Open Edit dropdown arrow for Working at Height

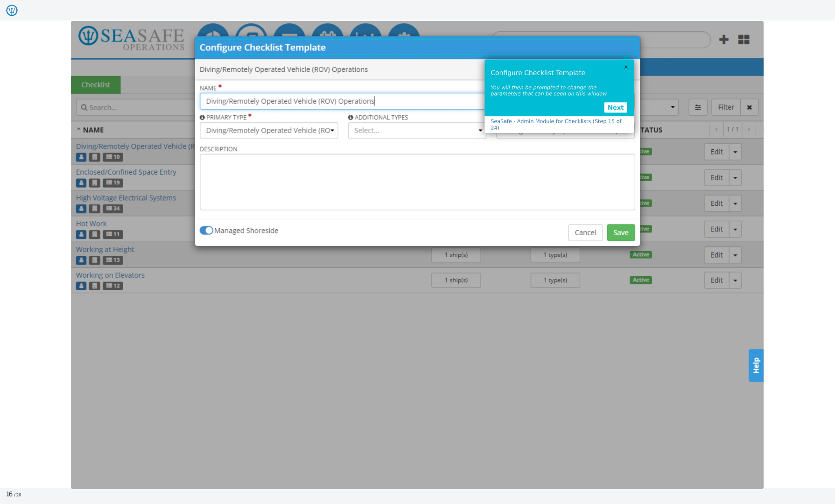pos(735,255)
